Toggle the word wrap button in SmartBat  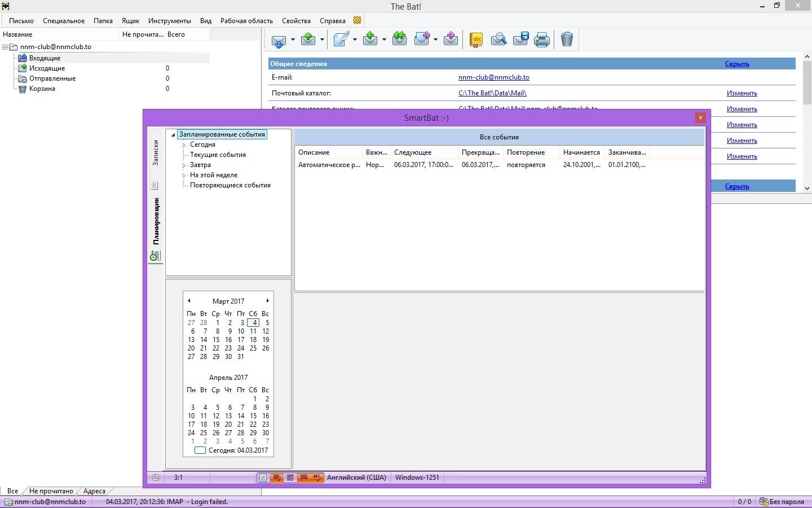point(276,478)
